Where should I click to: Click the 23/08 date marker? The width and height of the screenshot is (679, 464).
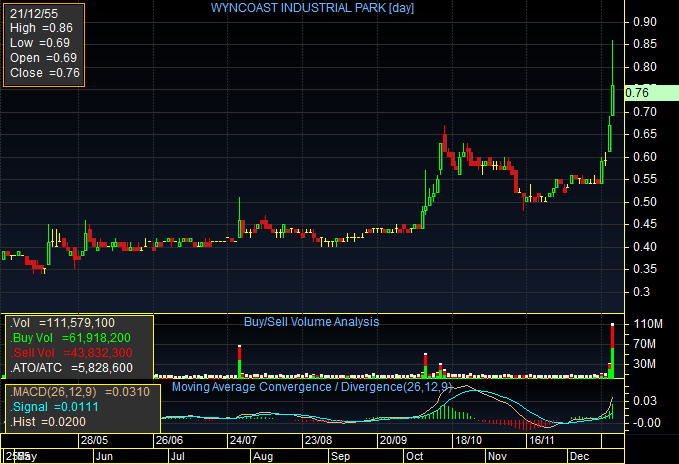318,441
